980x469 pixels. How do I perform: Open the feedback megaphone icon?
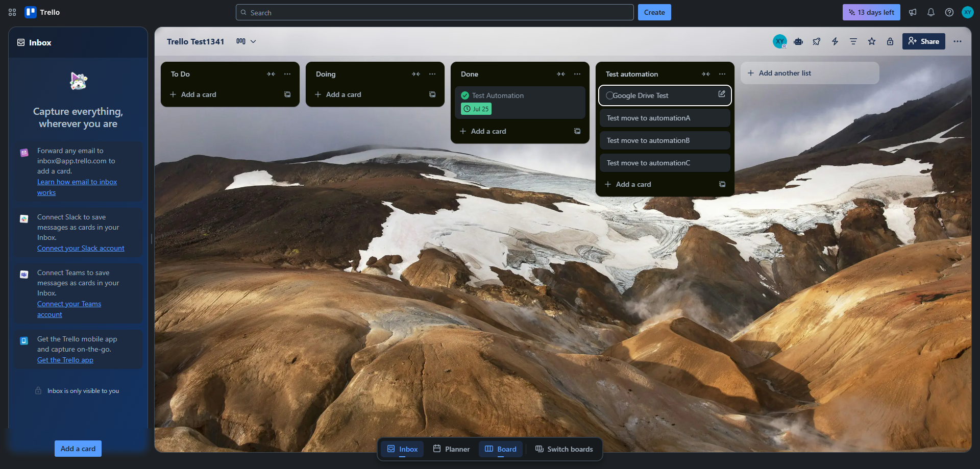(913, 12)
